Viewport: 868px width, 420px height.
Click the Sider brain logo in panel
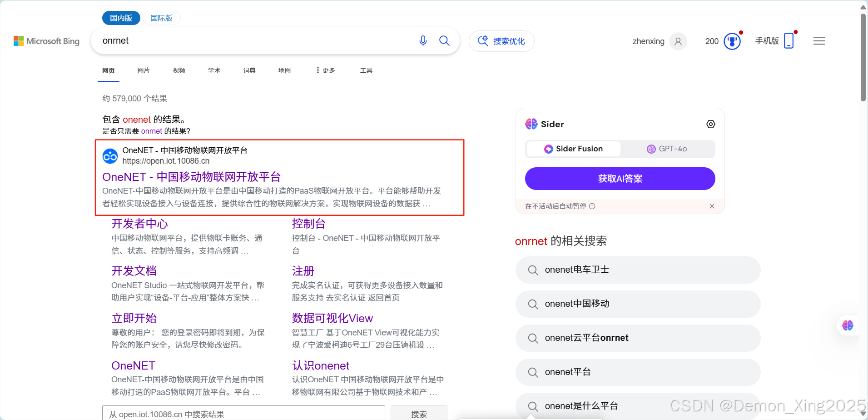point(531,124)
